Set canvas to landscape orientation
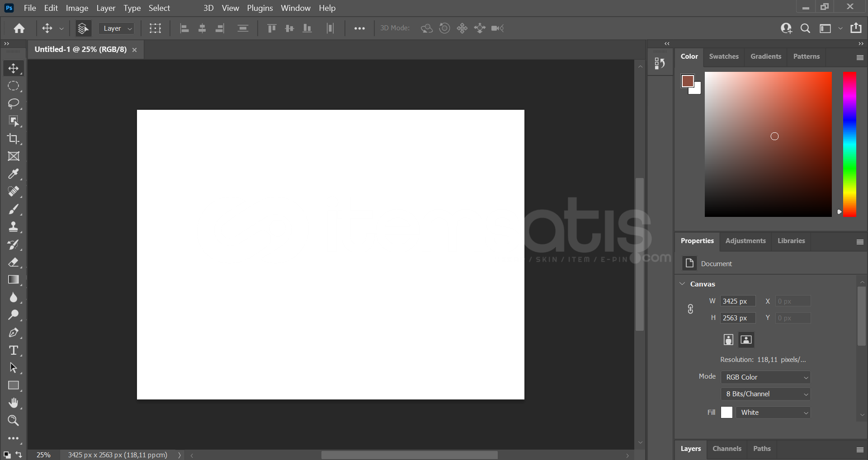This screenshot has height=460, width=868. [746, 340]
